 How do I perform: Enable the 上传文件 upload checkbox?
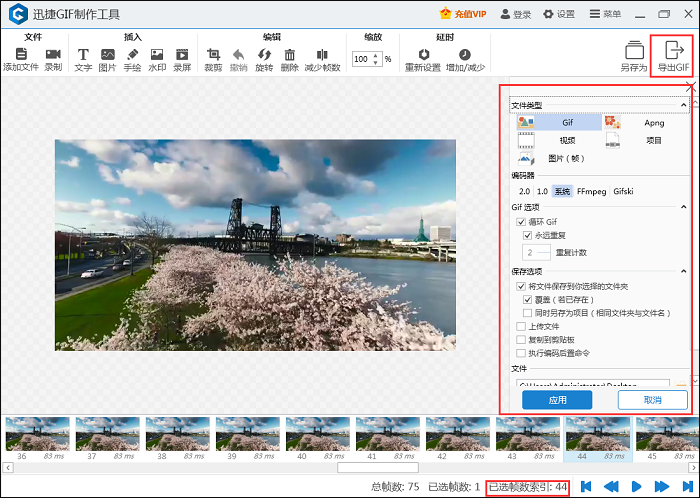coord(521,326)
